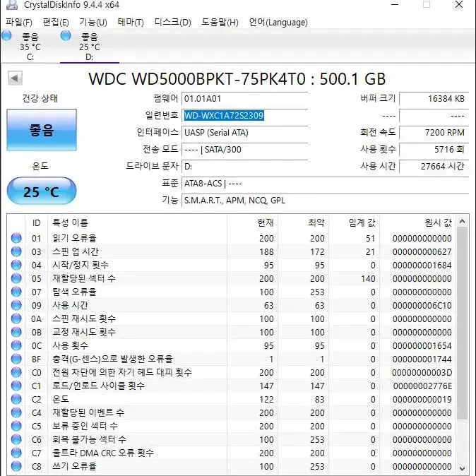Click the attribute list scrollbar thumb
This screenshot has width=476, height=476.
coord(462,323)
